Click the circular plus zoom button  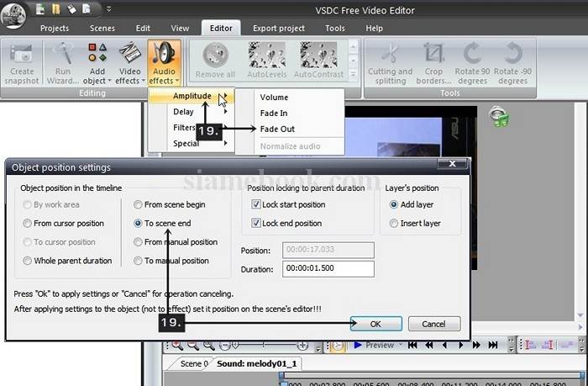click(302, 345)
